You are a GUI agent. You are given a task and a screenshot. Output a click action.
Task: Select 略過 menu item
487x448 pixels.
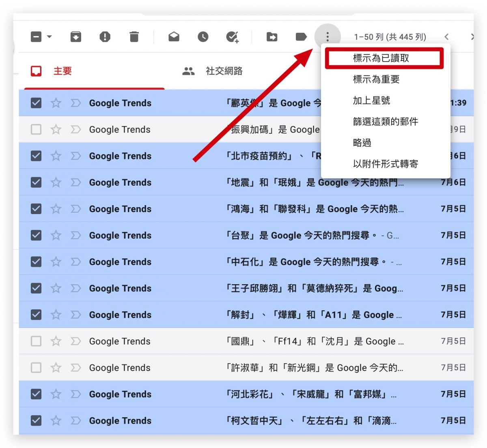tap(386, 143)
